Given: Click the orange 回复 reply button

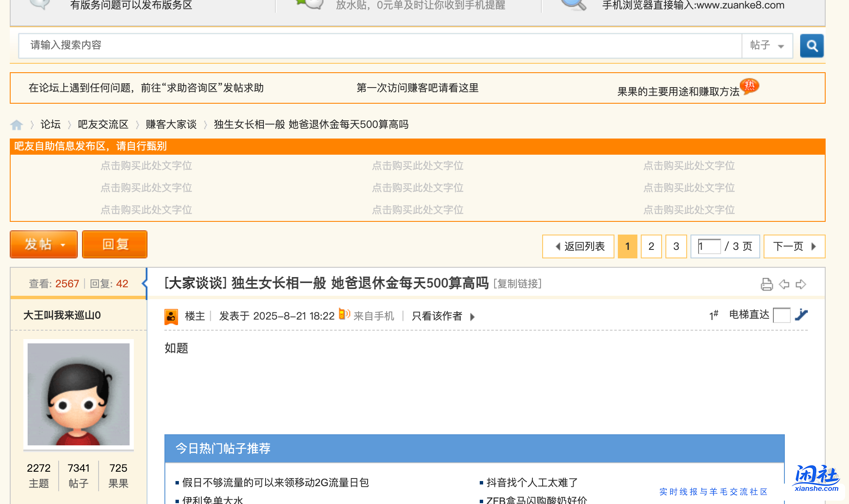Looking at the screenshot, I should [x=114, y=244].
